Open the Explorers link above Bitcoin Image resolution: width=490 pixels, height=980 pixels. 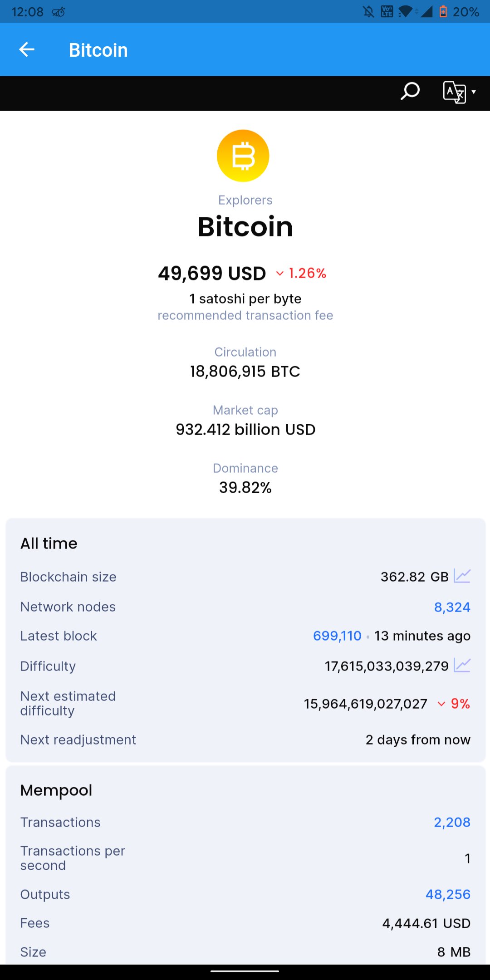[x=245, y=200]
